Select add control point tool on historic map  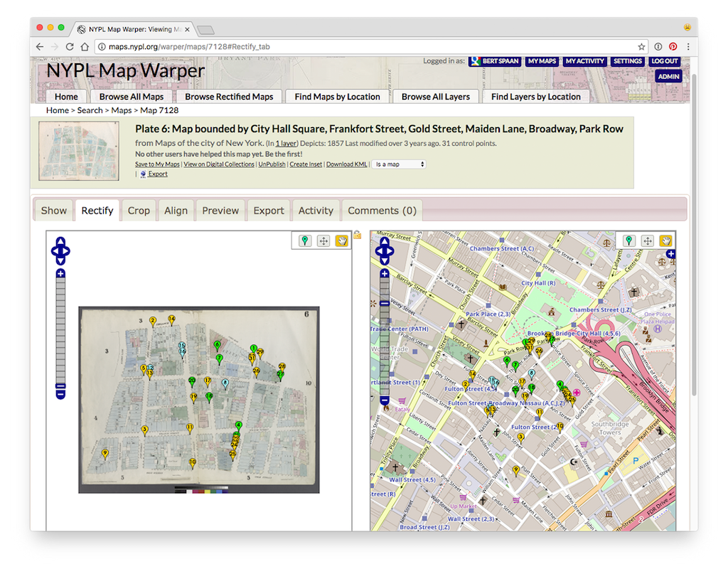[x=304, y=240]
